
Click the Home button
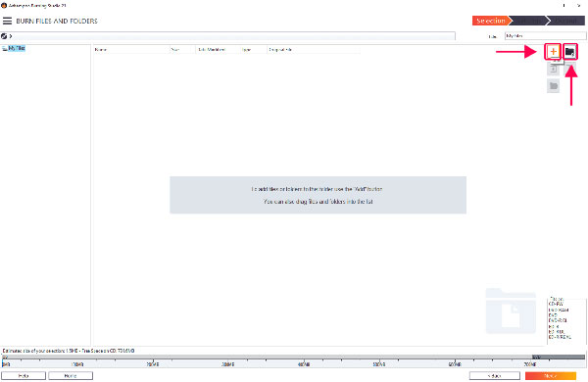point(71,375)
